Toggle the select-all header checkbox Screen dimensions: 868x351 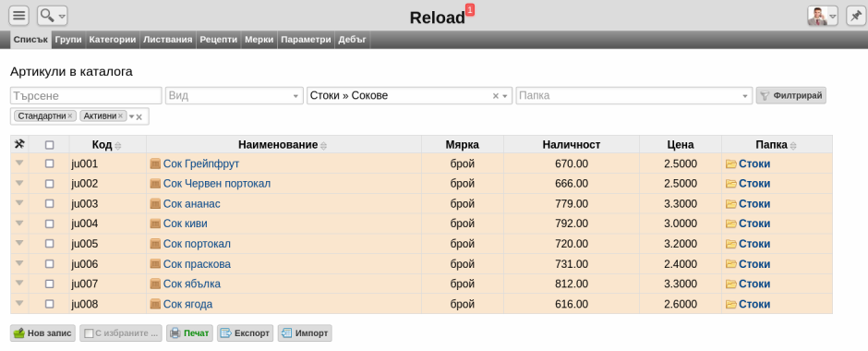pyautogui.click(x=50, y=144)
